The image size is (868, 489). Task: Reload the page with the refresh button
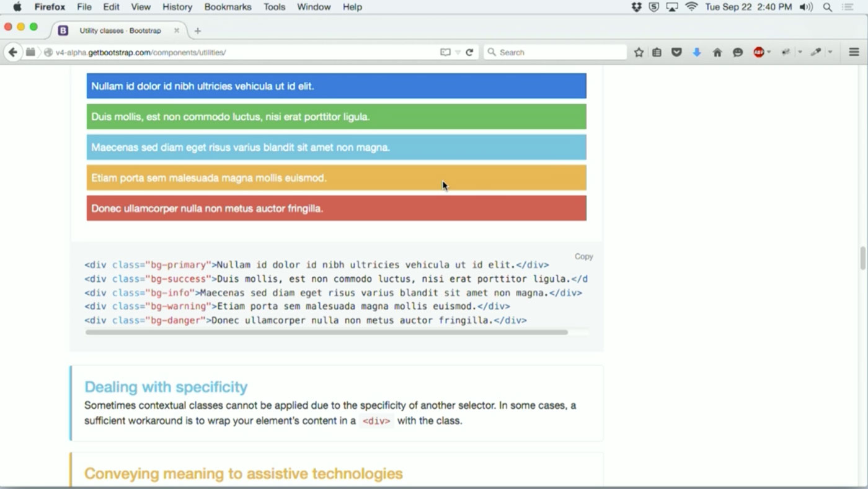coord(469,52)
